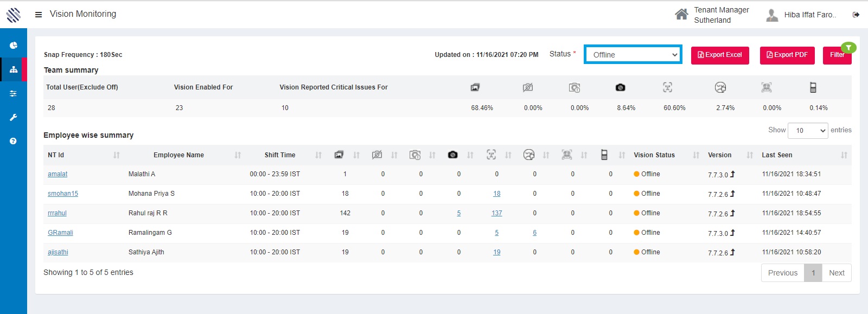Screen dimensions: 868x314
Task: Sort by Last Seen column
Action: tap(777, 155)
